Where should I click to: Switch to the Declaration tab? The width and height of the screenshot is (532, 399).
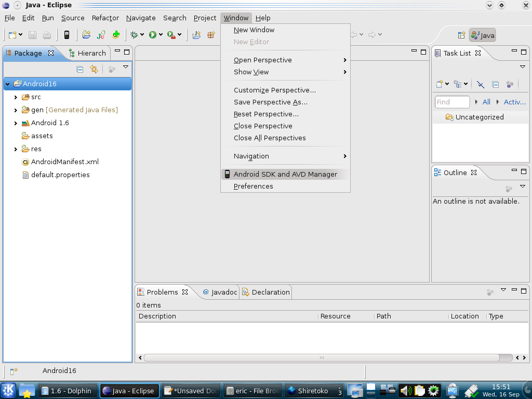[266, 292]
